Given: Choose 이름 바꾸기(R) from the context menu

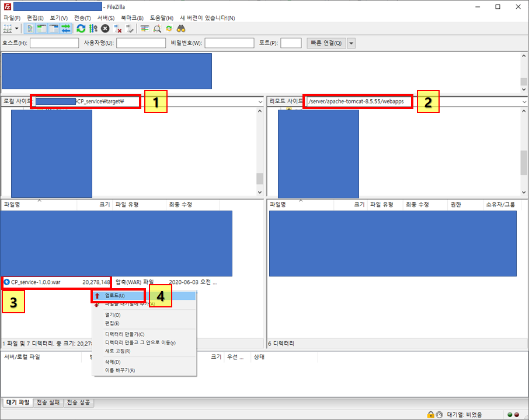Looking at the screenshot, I should 144,370.
